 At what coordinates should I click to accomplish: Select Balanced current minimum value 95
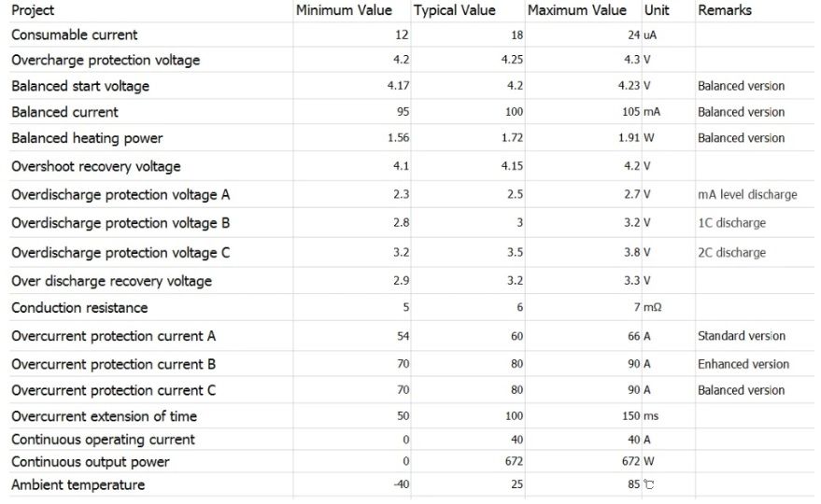403,111
